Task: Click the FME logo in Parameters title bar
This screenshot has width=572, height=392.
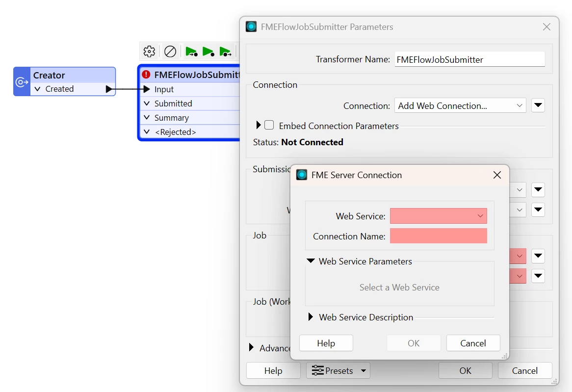Action: coord(251,26)
